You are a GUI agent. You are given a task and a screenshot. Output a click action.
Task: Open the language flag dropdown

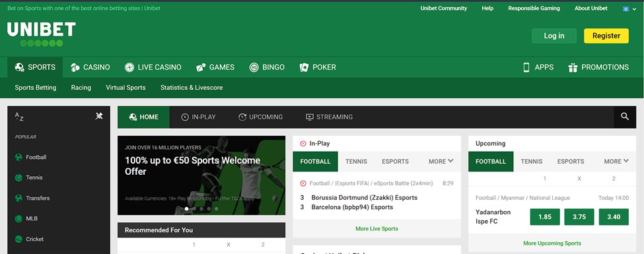629,9
